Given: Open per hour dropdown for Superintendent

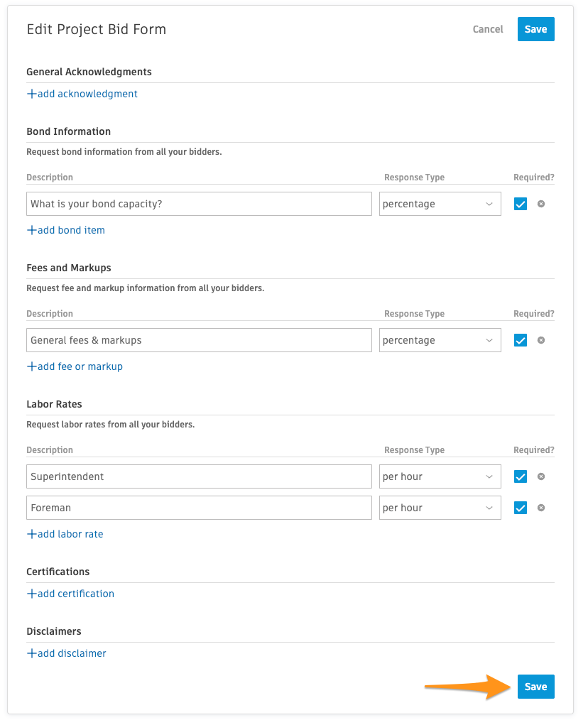Looking at the screenshot, I should (x=440, y=476).
